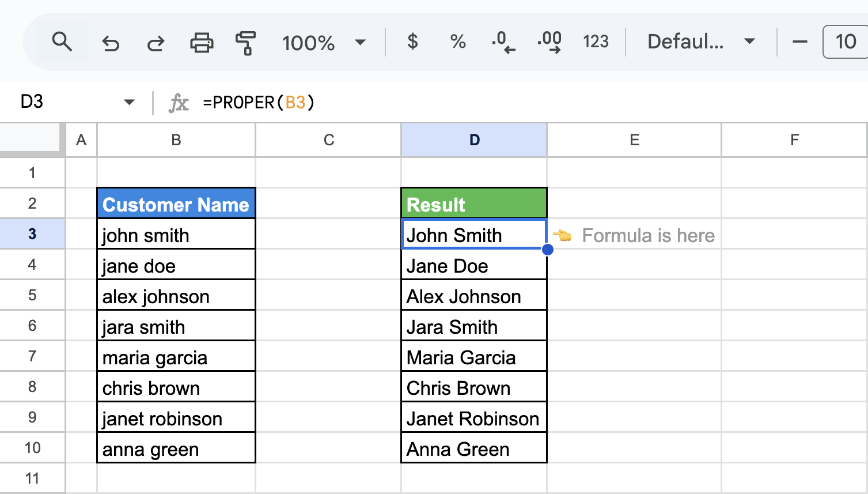This screenshot has width=868, height=494.
Task: Open the name box dropdown arrow
Action: (129, 103)
